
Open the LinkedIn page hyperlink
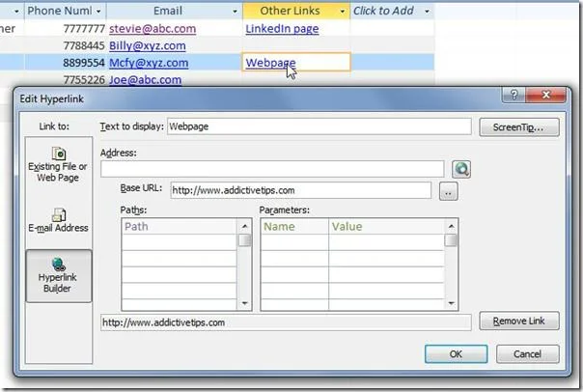pyautogui.click(x=282, y=29)
